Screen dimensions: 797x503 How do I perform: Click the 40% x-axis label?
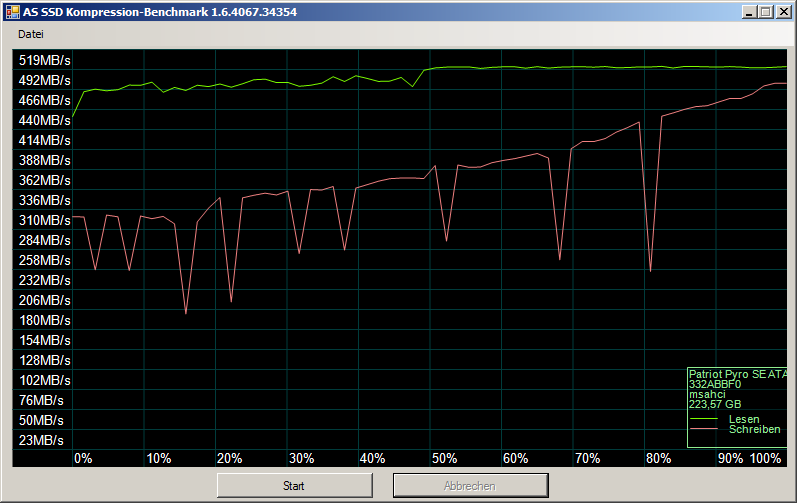pyautogui.click(x=373, y=458)
